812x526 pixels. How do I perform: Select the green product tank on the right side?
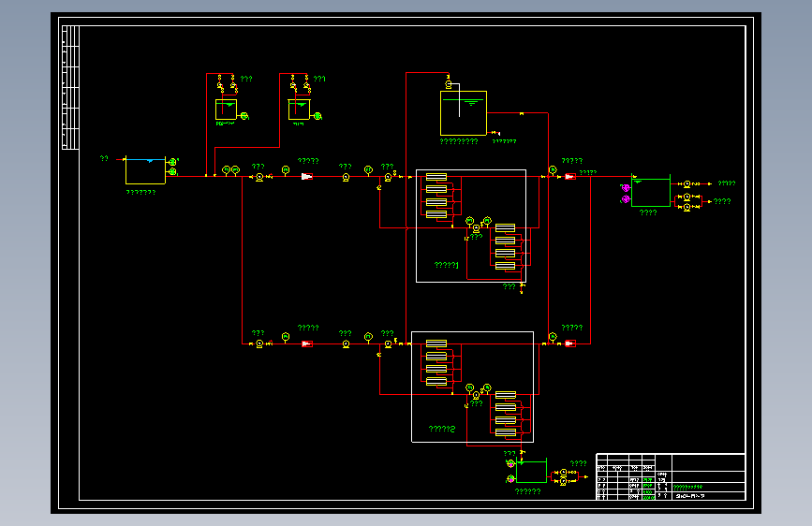click(x=651, y=192)
